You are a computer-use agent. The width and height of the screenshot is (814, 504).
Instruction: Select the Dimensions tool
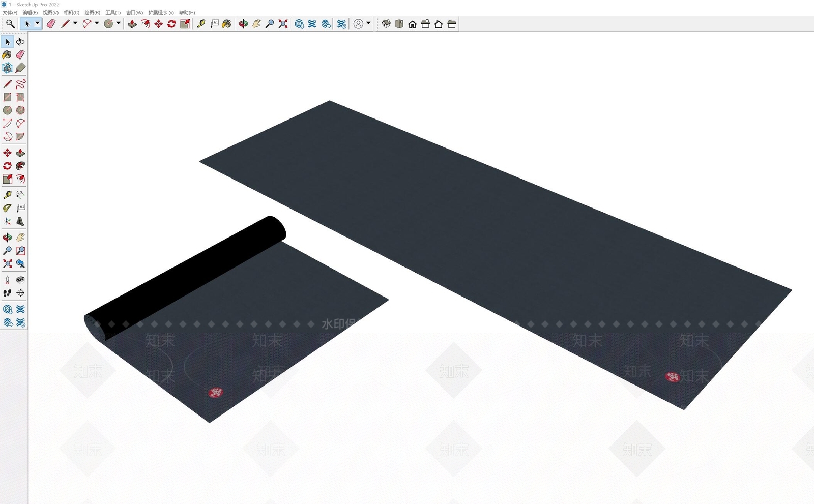pyautogui.click(x=20, y=195)
